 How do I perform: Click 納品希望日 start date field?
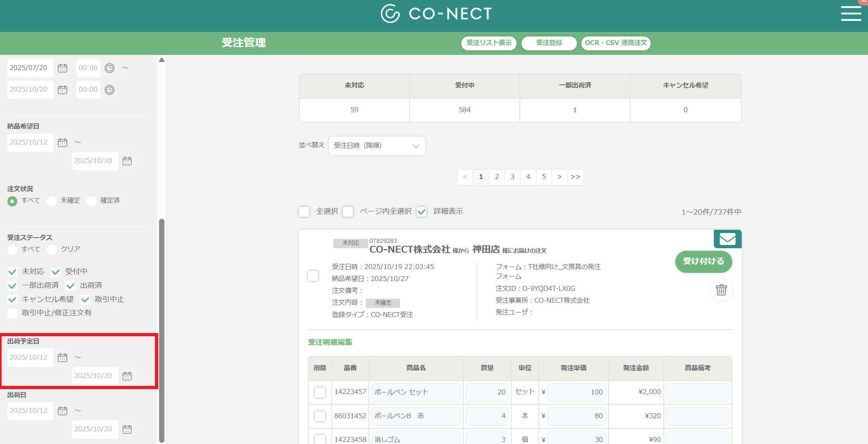30,143
